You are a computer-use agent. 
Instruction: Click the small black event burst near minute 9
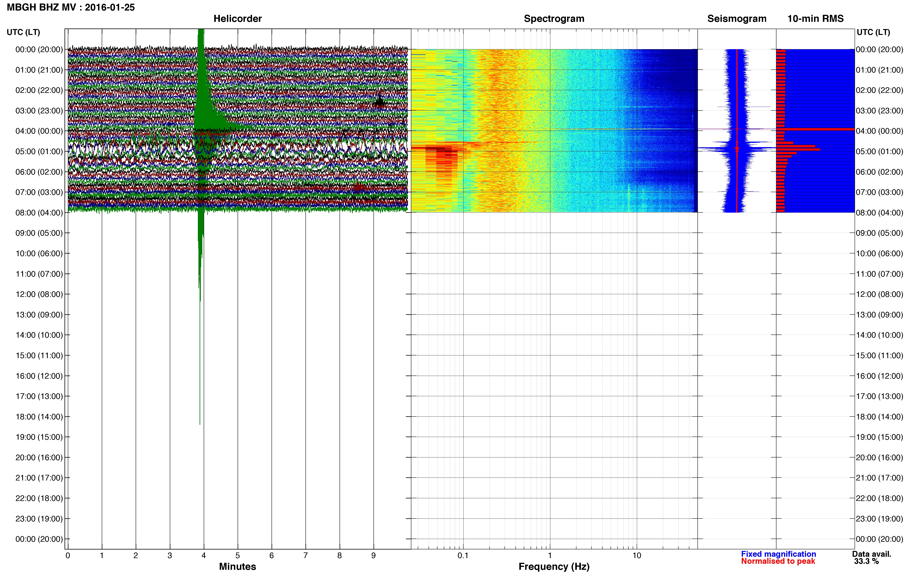point(379,101)
